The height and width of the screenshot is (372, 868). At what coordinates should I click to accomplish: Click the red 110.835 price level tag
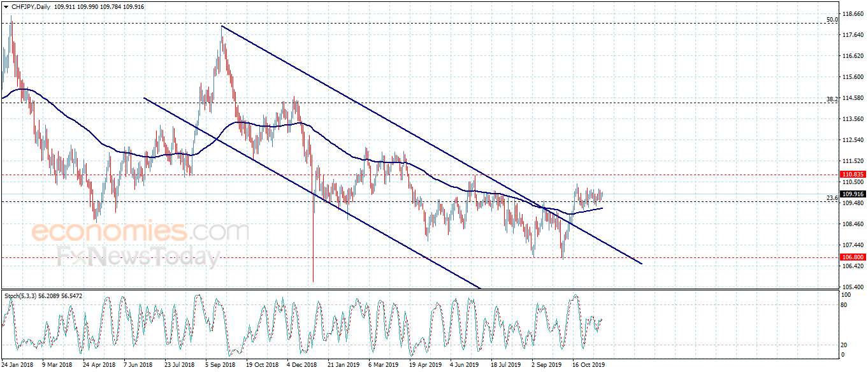point(852,174)
